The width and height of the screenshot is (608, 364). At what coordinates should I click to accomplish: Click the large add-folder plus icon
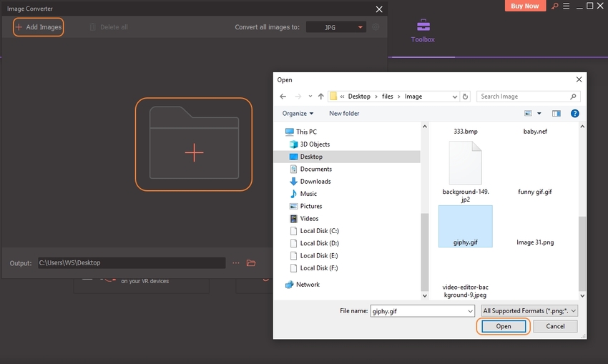[194, 152]
